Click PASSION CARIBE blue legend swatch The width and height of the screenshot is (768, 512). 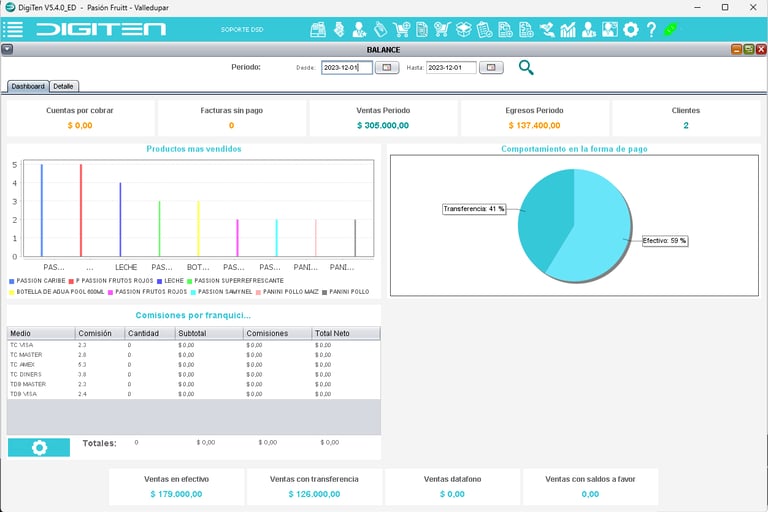[12, 281]
